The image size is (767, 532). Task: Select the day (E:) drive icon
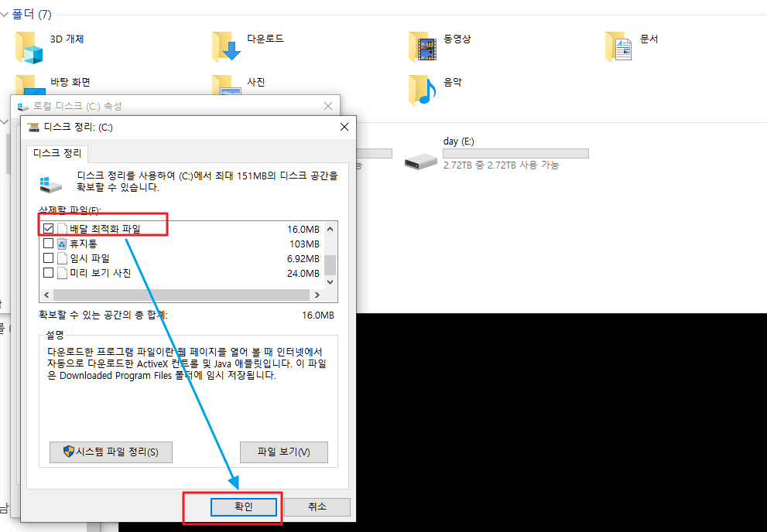point(421,161)
